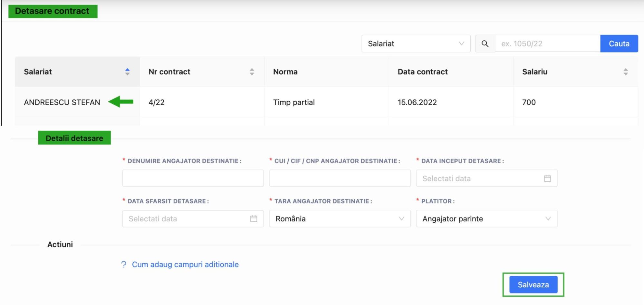This screenshot has height=305, width=644.
Task: Click the Salariat column header label
Action: [x=38, y=72]
